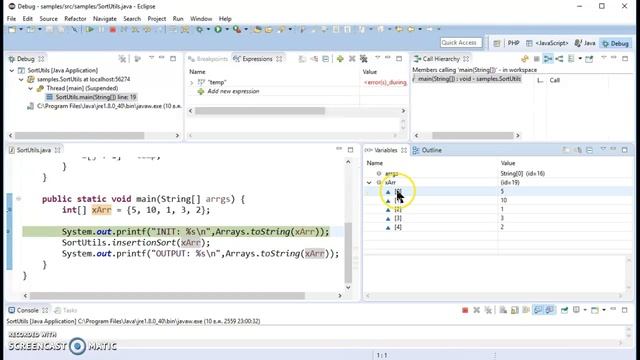Viewport: 640px width, 360px height.
Task: Collapse Thread [main] (Suspended) node
Action: point(31,88)
